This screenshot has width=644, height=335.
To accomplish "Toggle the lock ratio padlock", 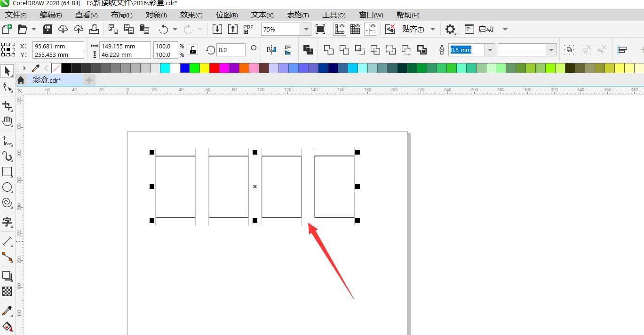I will 192,50.
